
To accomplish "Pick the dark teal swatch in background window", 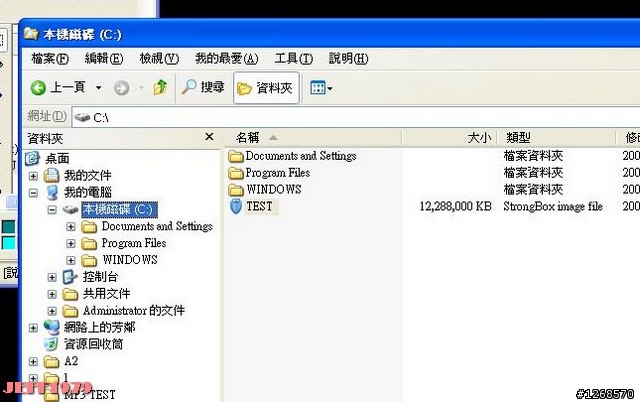I will [x=8, y=227].
